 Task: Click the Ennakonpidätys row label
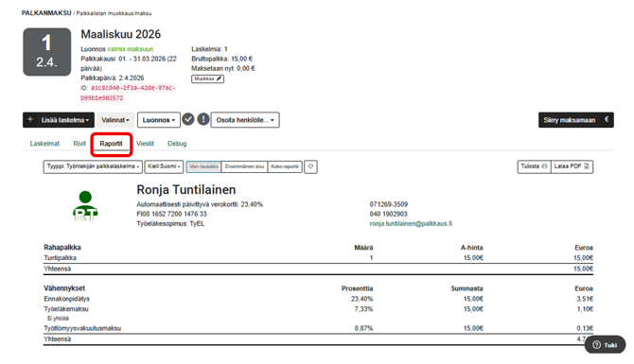[67, 299]
